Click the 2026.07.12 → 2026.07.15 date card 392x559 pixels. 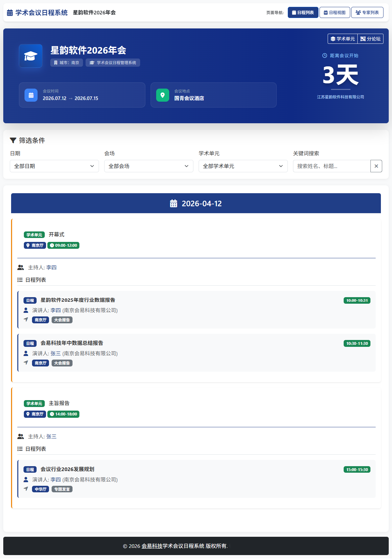tap(82, 95)
